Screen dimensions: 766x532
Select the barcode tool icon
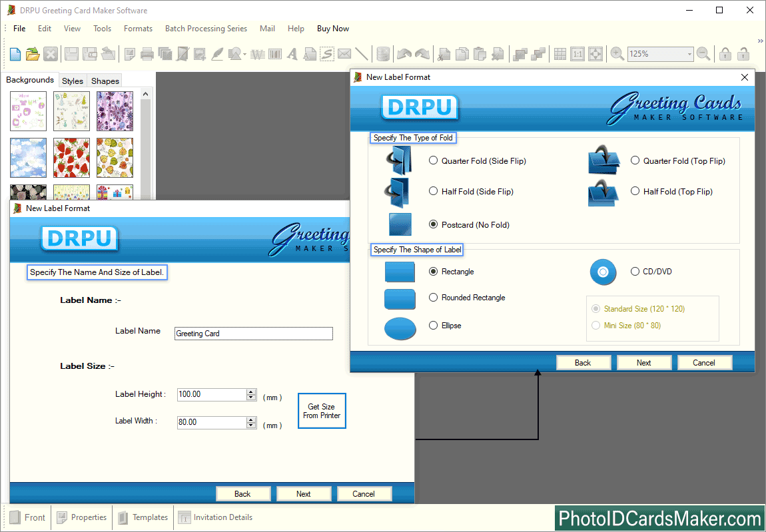[275, 54]
